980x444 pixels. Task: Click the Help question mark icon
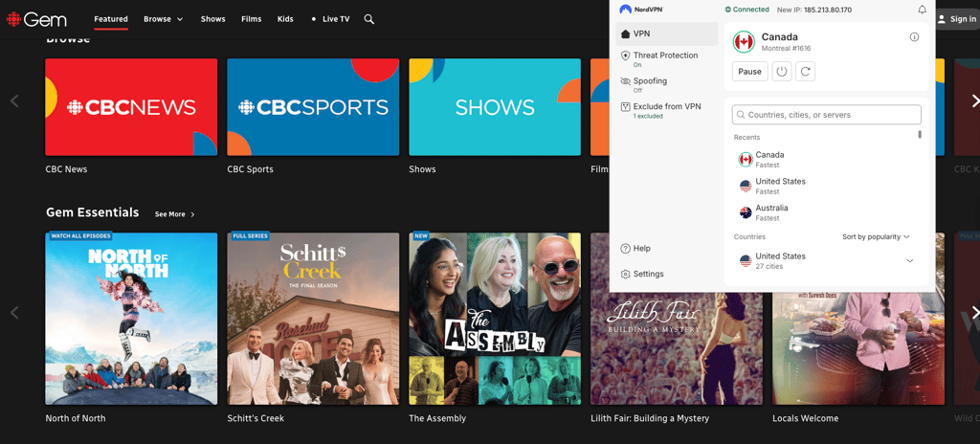pyautogui.click(x=625, y=248)
